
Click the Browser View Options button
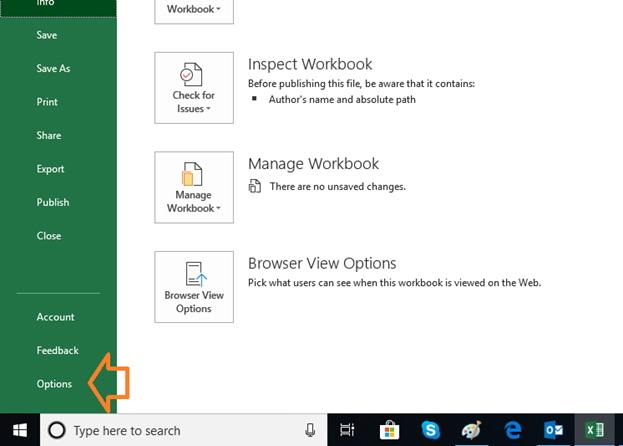click(x=194, y=287)
